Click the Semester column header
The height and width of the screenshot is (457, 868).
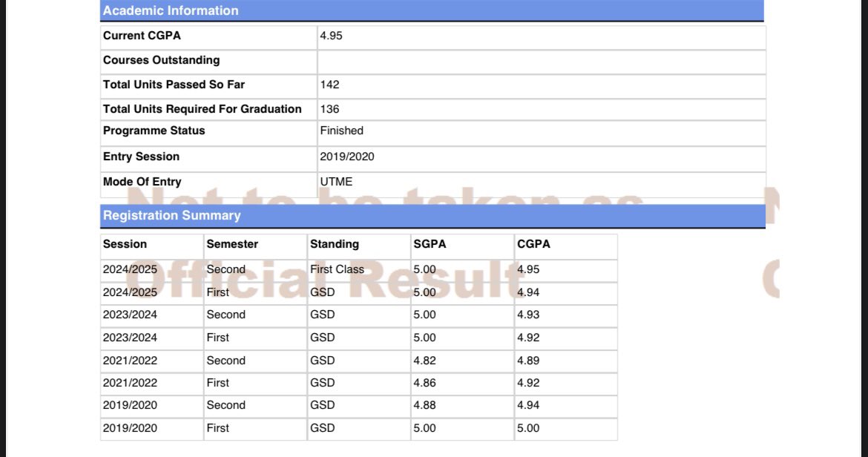[x=231, y=243]
